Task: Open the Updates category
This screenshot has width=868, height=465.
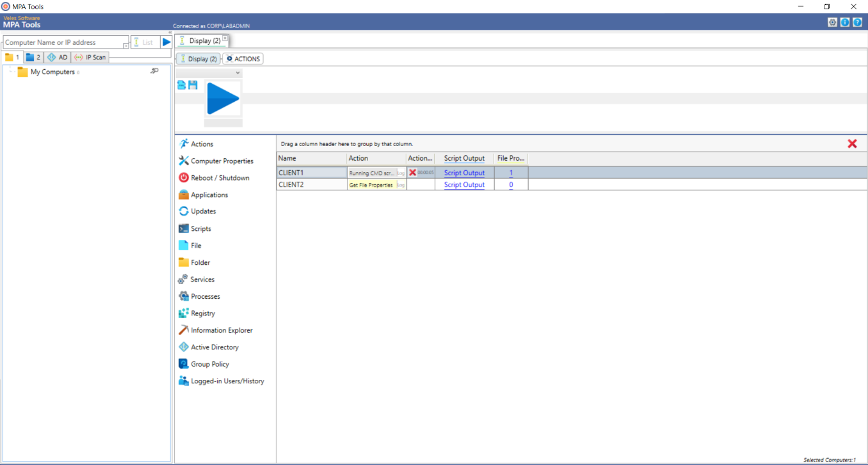Action: 198,211
